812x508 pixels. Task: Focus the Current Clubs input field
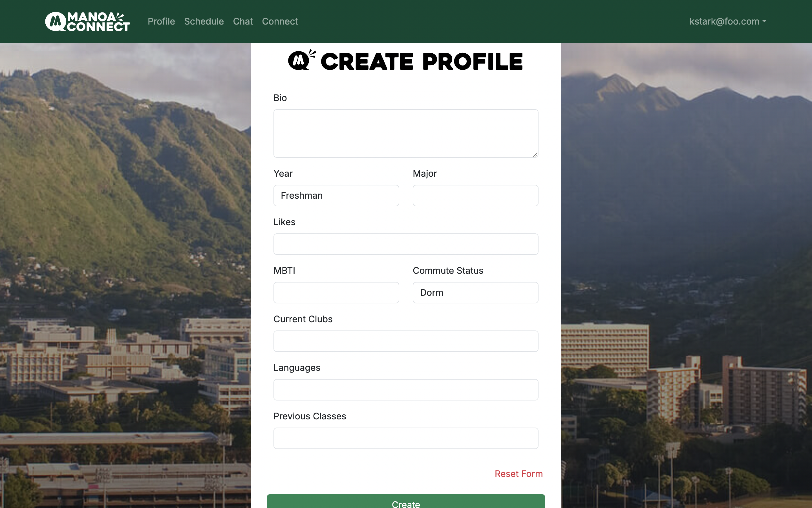coord(406,341)
